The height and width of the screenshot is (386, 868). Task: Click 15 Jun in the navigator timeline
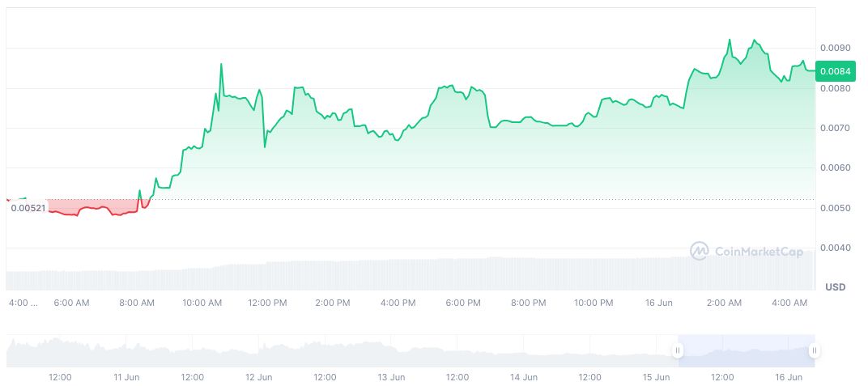click(657, 377)
